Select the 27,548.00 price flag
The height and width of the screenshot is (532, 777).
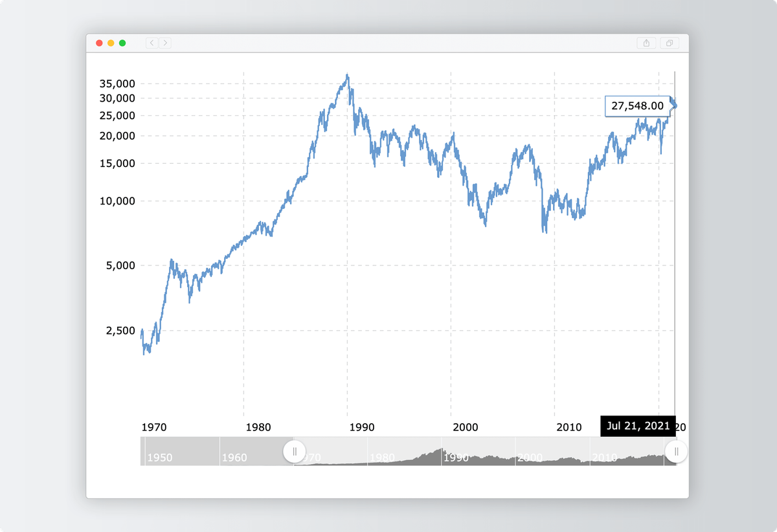click(x=638, y=106)
